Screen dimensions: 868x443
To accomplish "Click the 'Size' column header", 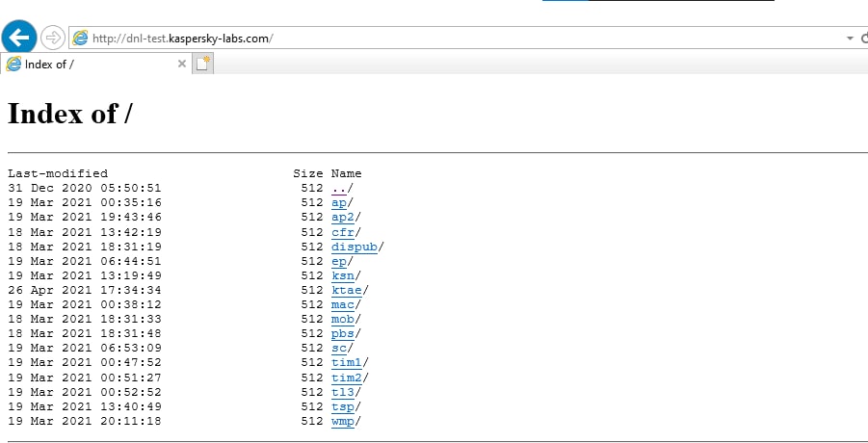I will pos(307,173).
